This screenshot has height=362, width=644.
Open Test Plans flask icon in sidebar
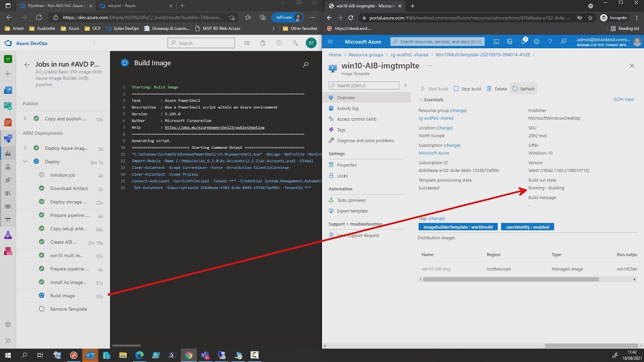tap(8, 235)
